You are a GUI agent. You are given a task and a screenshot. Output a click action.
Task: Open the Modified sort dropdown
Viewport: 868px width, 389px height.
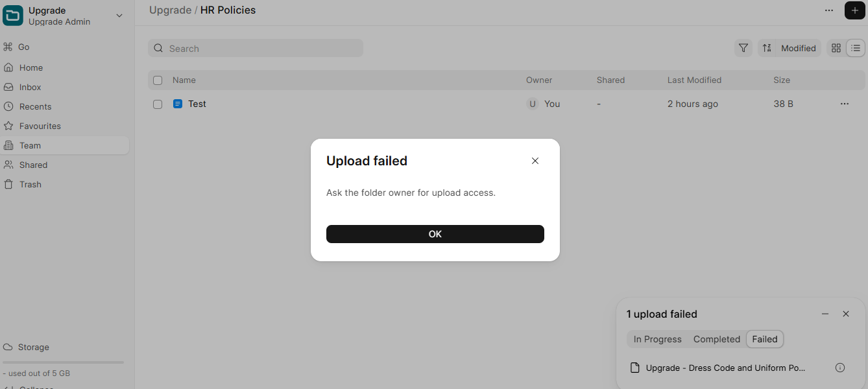tap(798, 48)
